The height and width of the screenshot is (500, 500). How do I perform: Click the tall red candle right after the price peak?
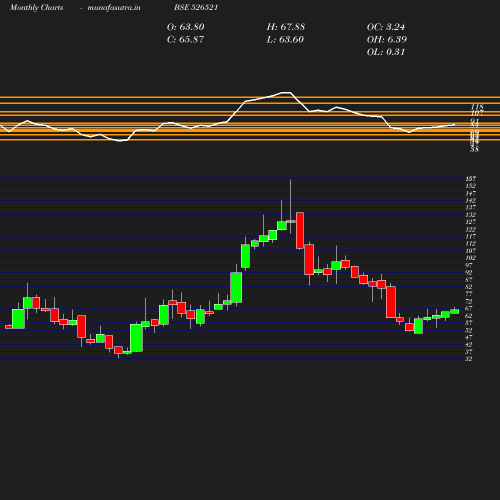[300, 231]
